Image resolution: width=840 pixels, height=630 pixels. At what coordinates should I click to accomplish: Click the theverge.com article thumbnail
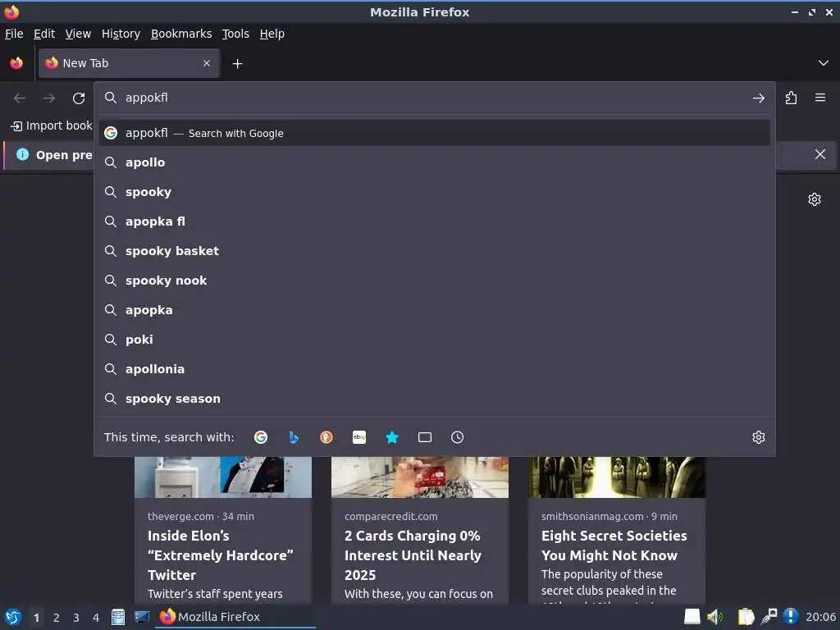tap(223, 477)
